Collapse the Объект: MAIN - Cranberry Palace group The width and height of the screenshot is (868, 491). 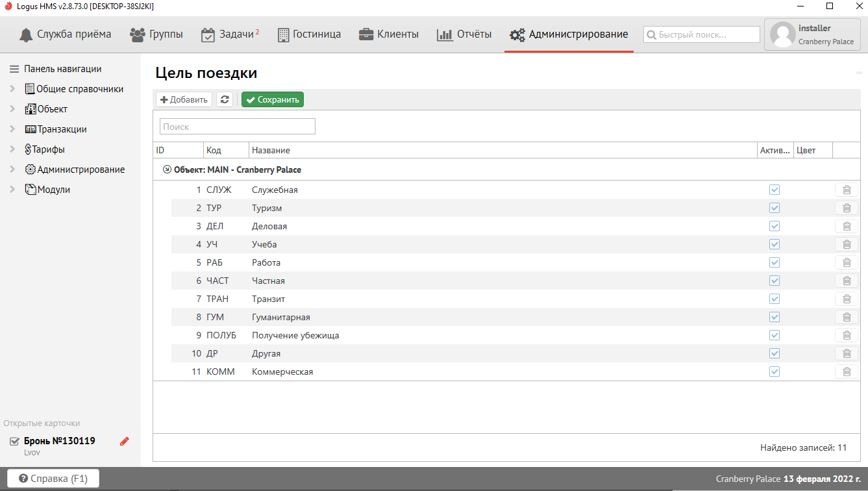[167, 170]
